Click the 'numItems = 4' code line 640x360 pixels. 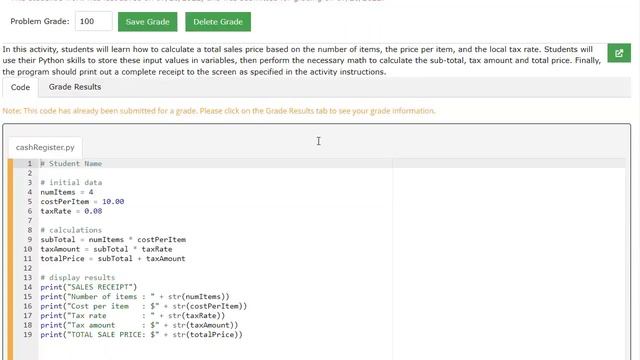(x=67, y=192)
